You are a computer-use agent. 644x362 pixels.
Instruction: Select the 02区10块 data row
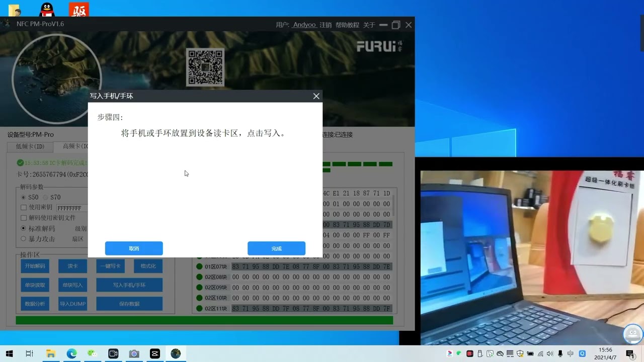click(x=293, y=298)
